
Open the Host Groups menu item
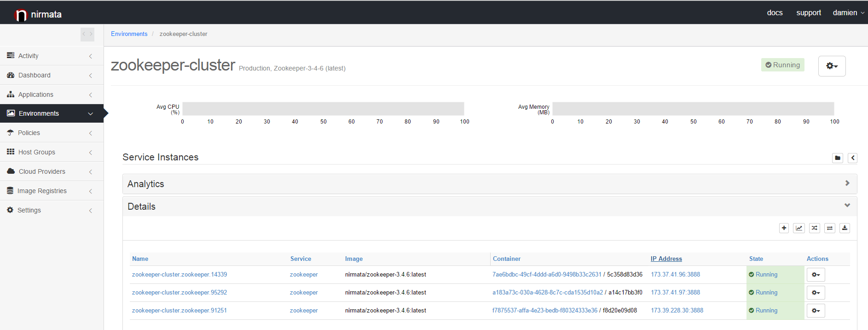click(x=52, y=152)
